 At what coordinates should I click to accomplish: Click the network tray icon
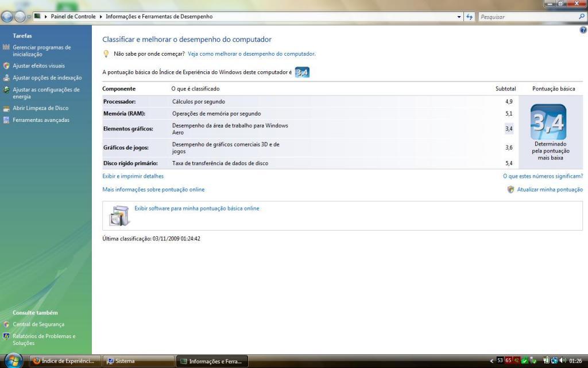coord(554,361)
